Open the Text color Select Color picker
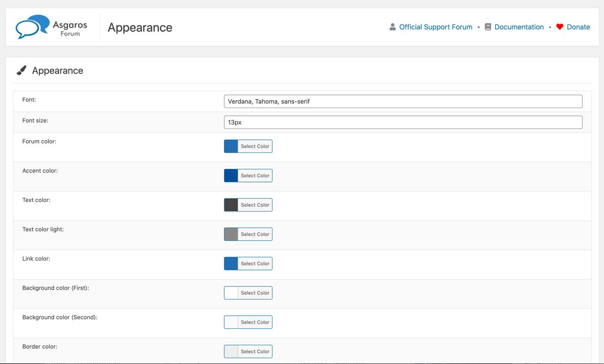This screenshot has height=364, width=604. click(255, 205)
